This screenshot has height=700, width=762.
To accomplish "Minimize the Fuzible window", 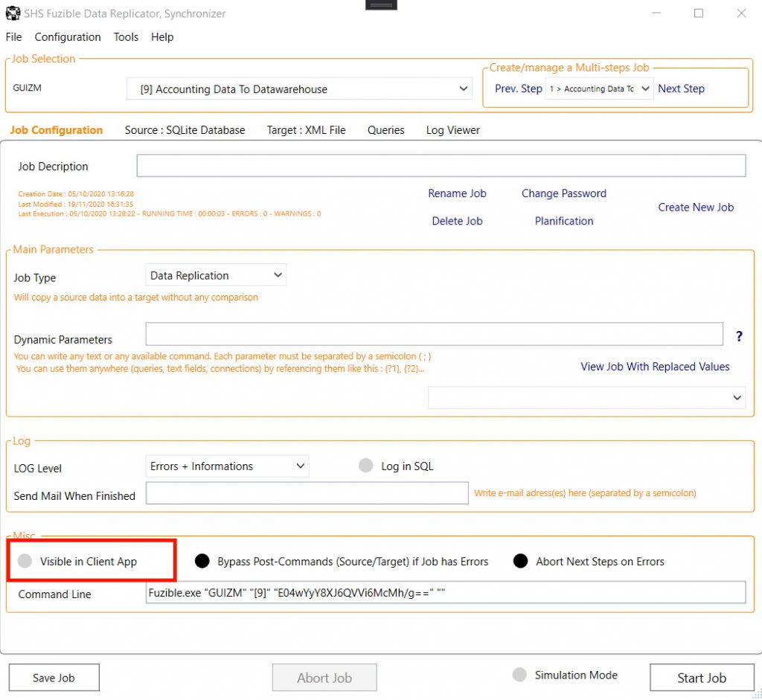I will click(x=656, y=13).
